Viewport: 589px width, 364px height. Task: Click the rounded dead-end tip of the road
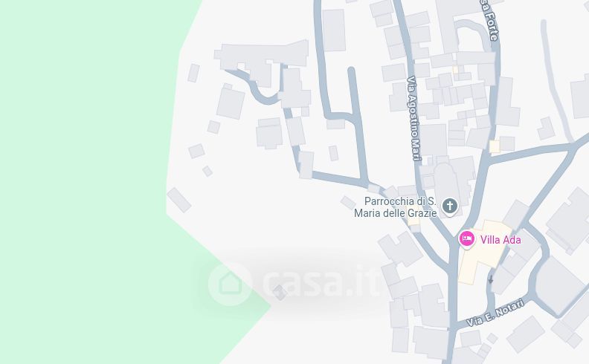point(351,70)
